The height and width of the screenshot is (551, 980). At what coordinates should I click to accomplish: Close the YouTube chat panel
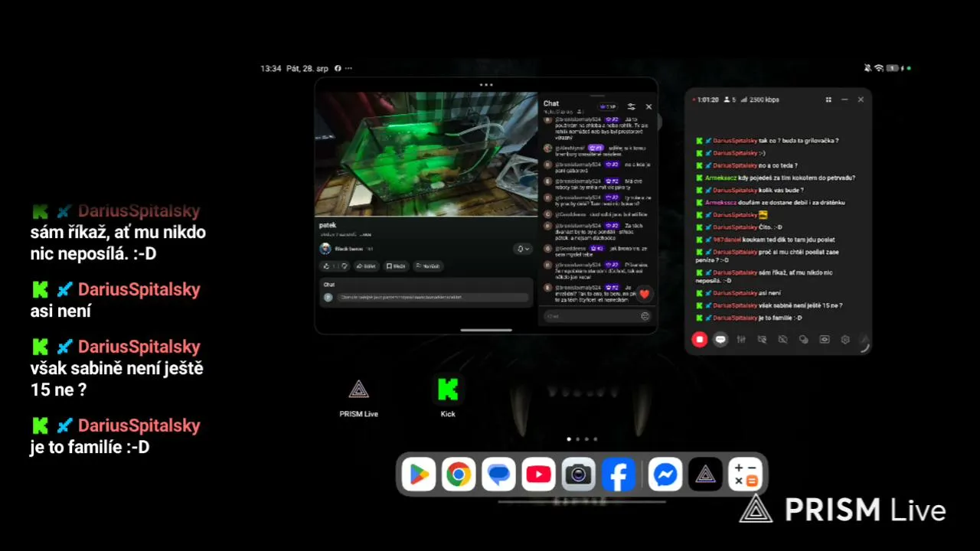point(648,107)
